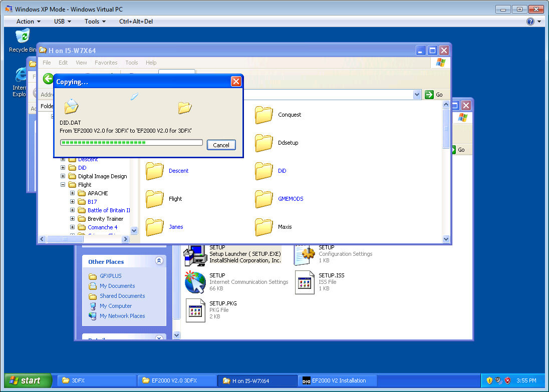Open the Virtual PC Tools menu

tap(95, 22)
